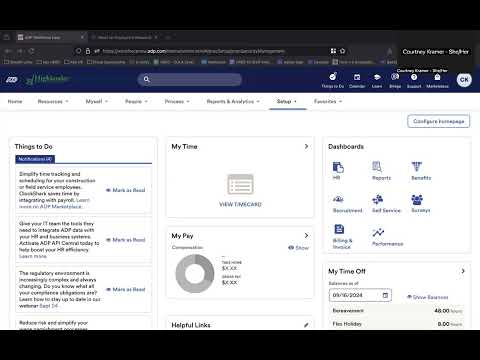The height and width of the screenshot is (360, 480).
Task: Edit Helpful Links with the pencil icon
Action: (306, 325)
